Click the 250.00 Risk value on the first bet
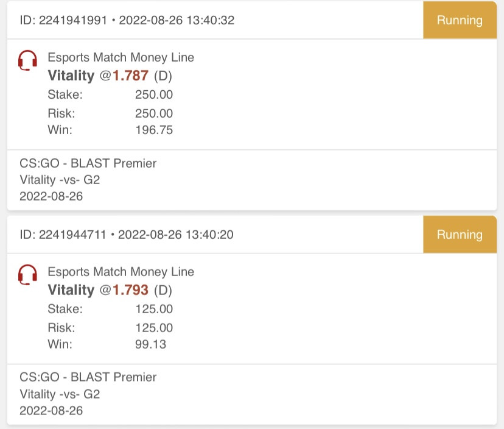 tap(154, 113)
